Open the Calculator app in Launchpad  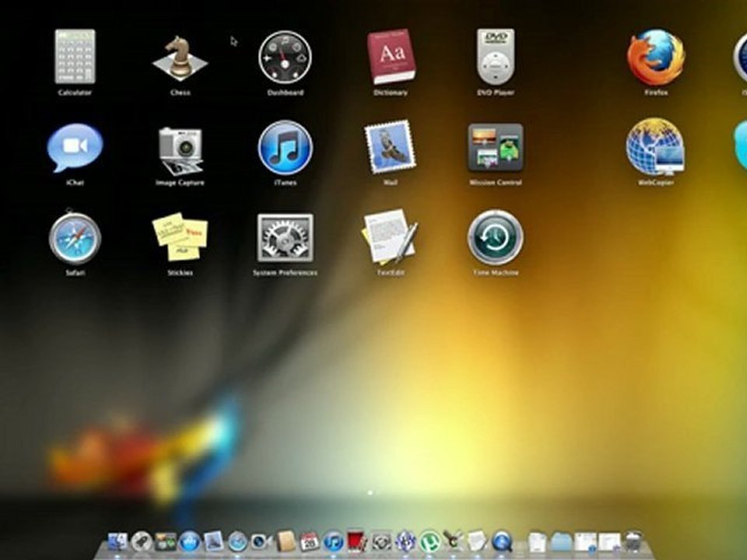[75, 57]
